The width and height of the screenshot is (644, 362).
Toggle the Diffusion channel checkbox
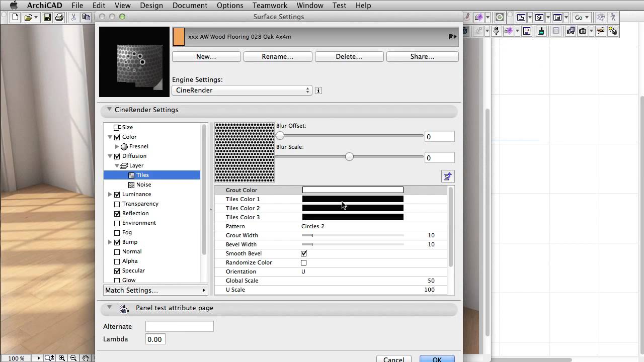click(117, 156)
